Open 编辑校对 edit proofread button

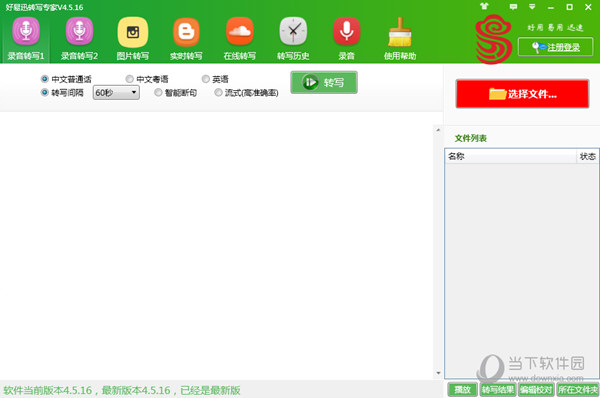click(x=536, y=390)
